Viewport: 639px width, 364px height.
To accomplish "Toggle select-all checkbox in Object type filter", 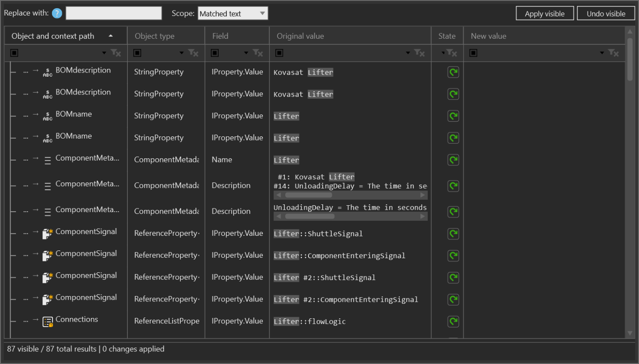I will 137,53.
